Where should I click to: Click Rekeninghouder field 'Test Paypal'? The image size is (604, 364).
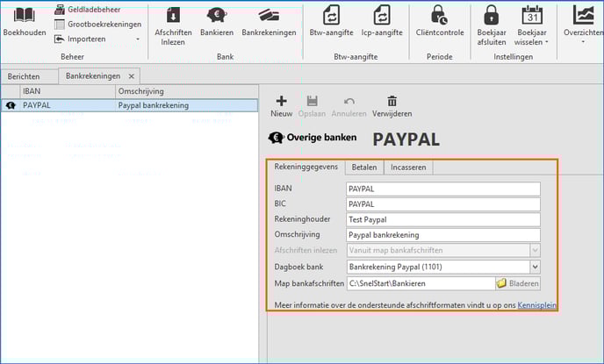point(443,219)
